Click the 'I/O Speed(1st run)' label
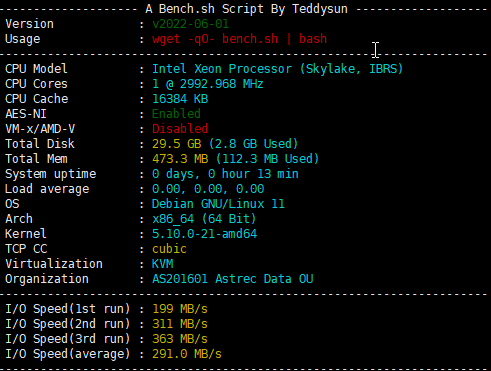This screenshot has width=491, height=371. coord(68,309)
